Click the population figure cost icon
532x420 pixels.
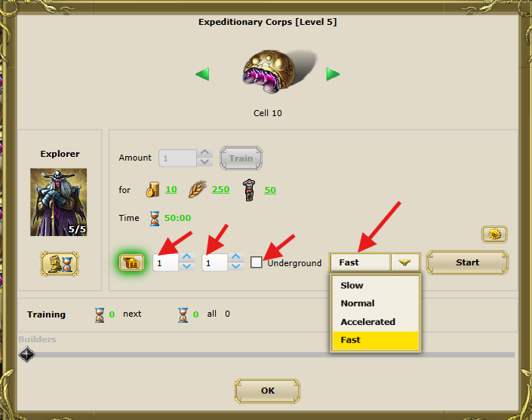pyautogui.click(x=249, y=190)
